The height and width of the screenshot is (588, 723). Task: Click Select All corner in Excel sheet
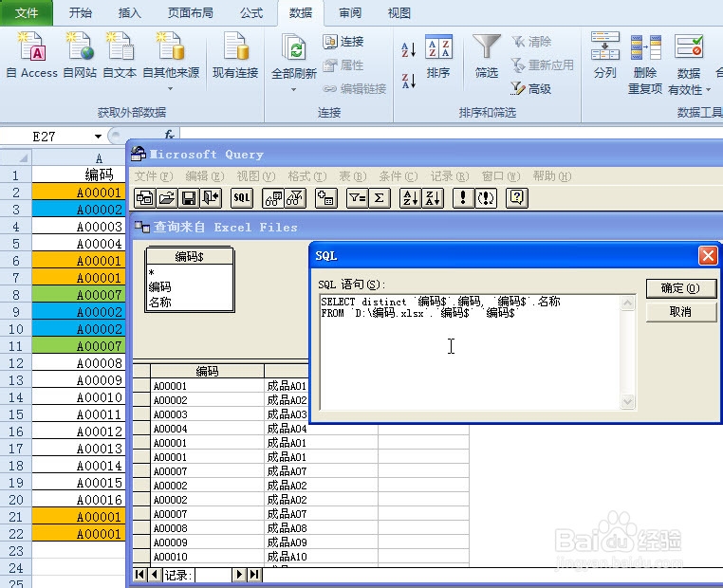[x=16, y=158]
